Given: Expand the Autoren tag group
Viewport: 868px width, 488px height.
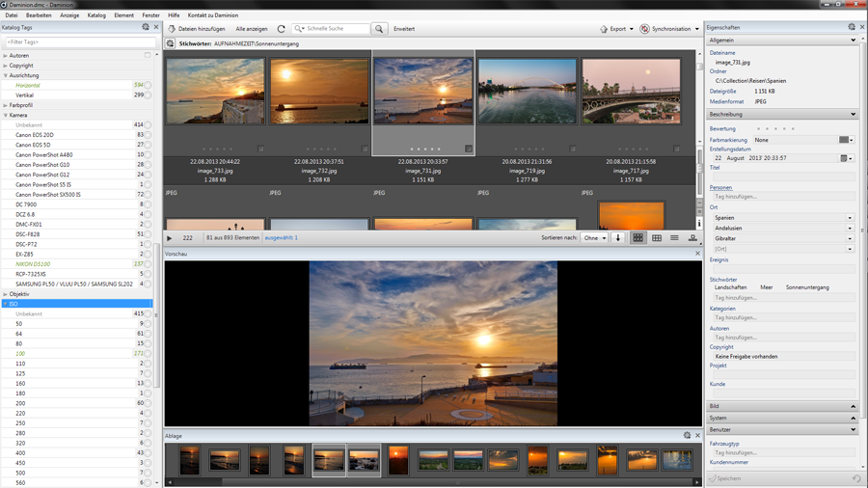Looking at the screenshot, I should 6,56.
